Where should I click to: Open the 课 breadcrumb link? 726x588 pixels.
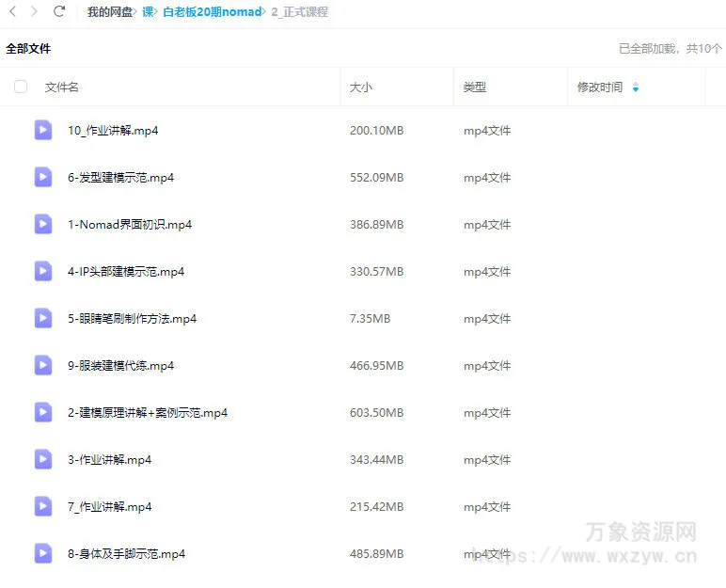(x=148, y=12)
